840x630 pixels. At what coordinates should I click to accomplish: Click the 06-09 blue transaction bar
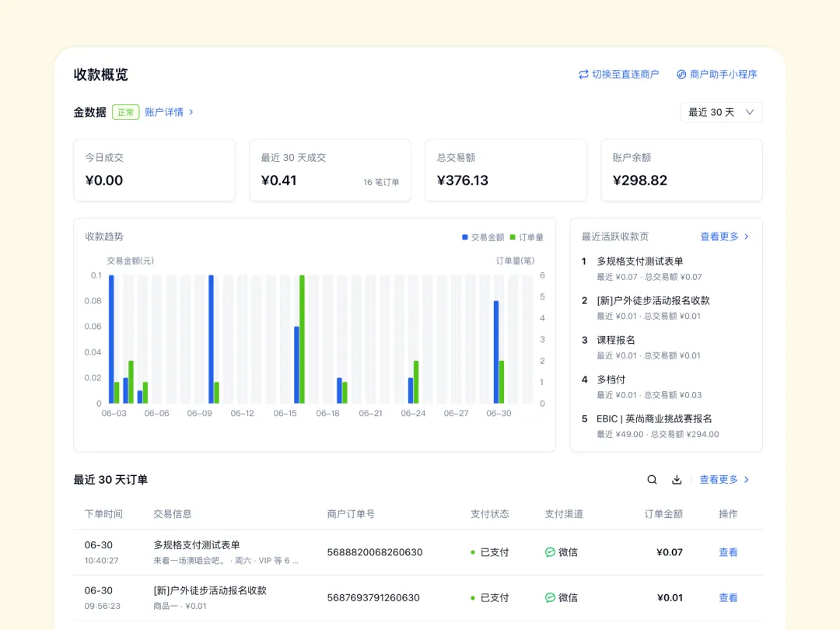(x=211, y=339)
